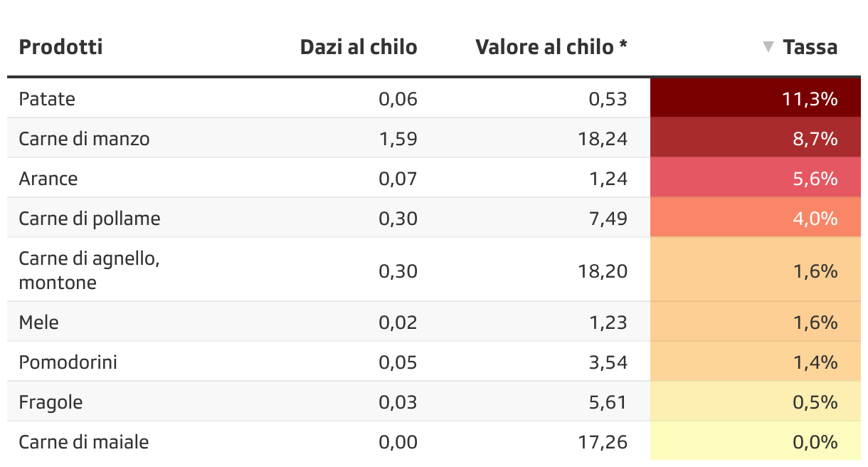Select the dark red 11,3% cell
Image resolution: width=868 pixels, height=467 pixels.
tap(755, 98)
